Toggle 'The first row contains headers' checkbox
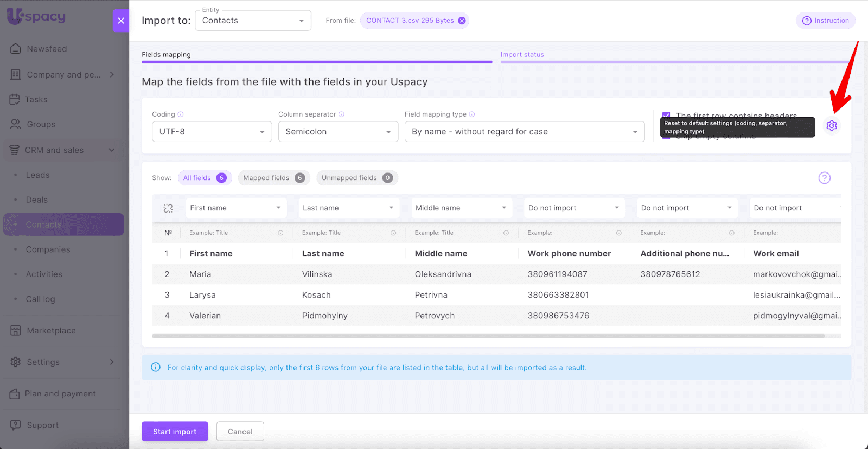868x449 pixels. pyautogui.click(x=666, y=115)
